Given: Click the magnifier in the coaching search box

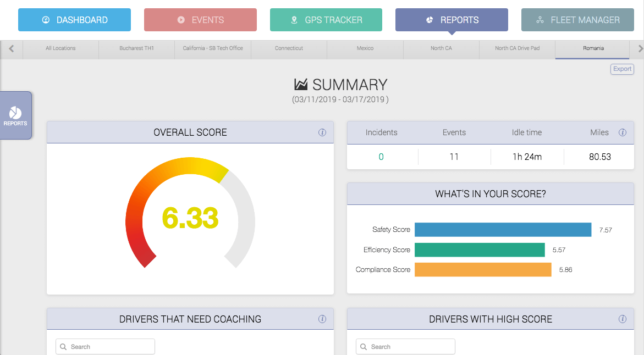Looking at the screenshot, I should click(64, 347).
